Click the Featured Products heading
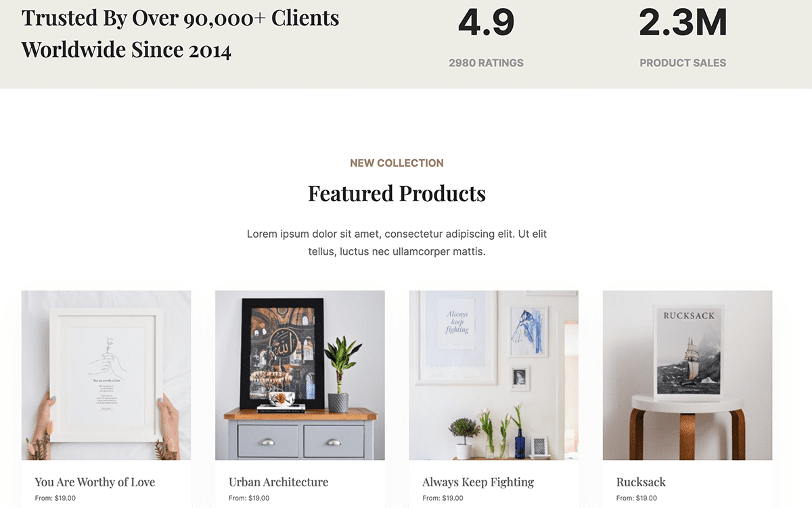The image size is (812, 508). (x=397, y=194)
